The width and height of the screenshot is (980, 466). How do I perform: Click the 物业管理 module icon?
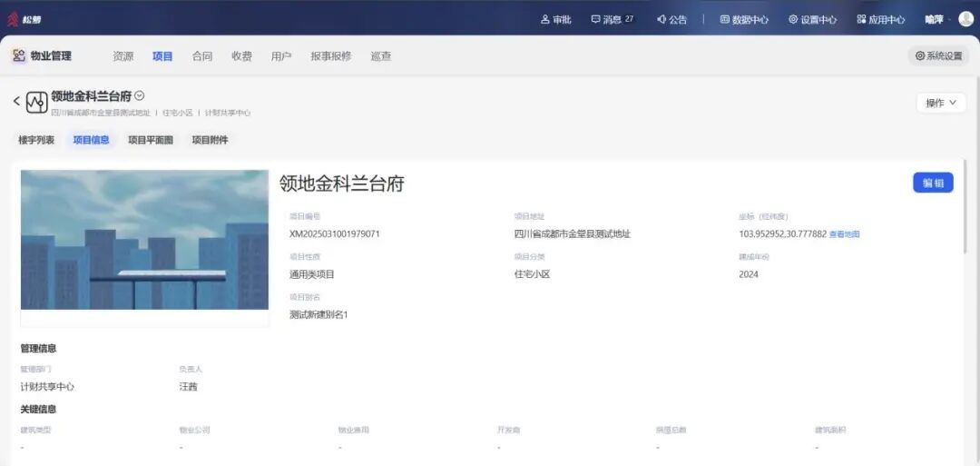[x=19, y=55]
